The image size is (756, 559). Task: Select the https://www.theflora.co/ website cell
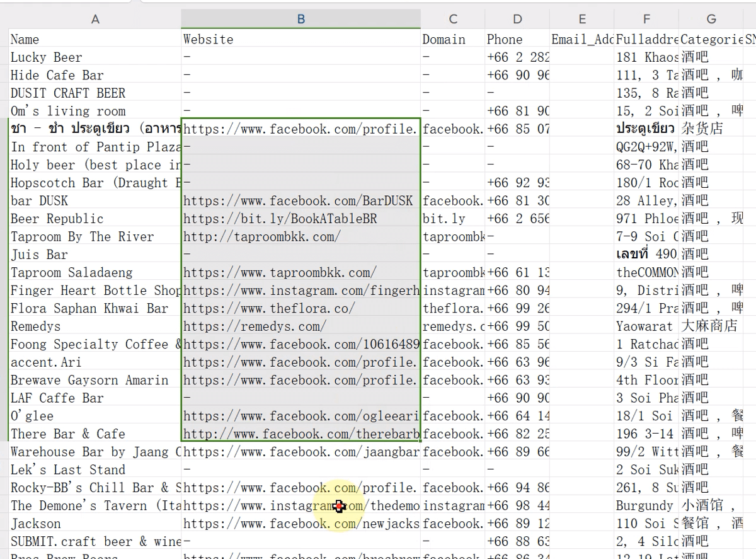pos(301,309)
